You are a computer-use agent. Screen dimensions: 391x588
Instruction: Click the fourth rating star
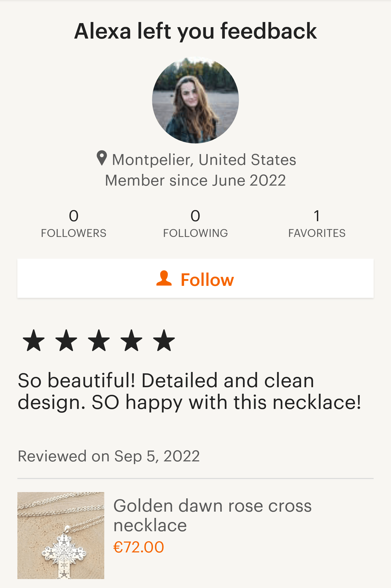point(131,340)
